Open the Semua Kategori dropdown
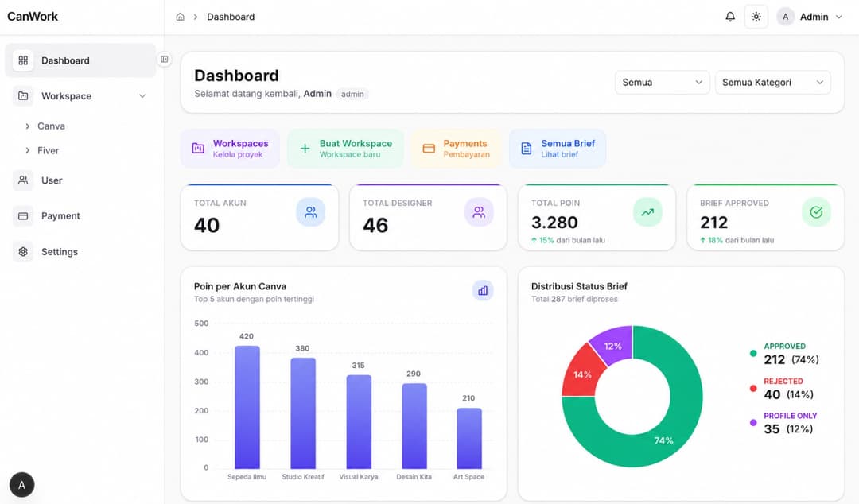The width and height of the screenshot is (859, 504). coord(772,82)
